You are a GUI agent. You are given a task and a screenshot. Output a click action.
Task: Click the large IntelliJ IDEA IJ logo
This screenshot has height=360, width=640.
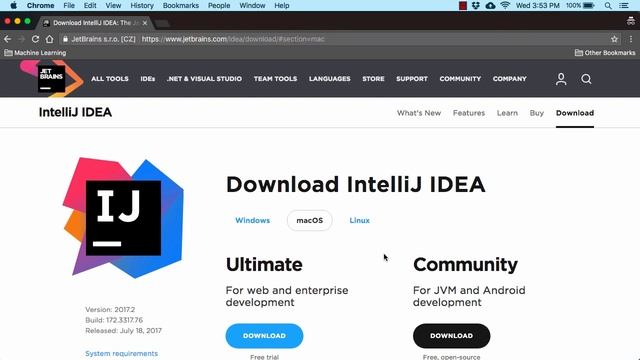(x=123, y=218)
